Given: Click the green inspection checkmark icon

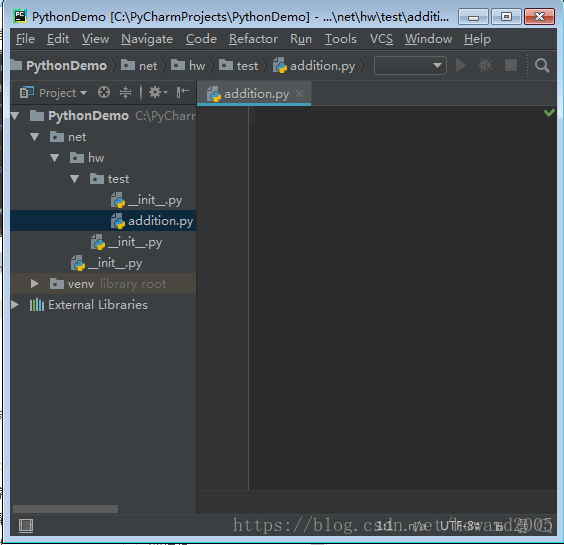Looking at the screenshot, I should (x=549, y=113).
